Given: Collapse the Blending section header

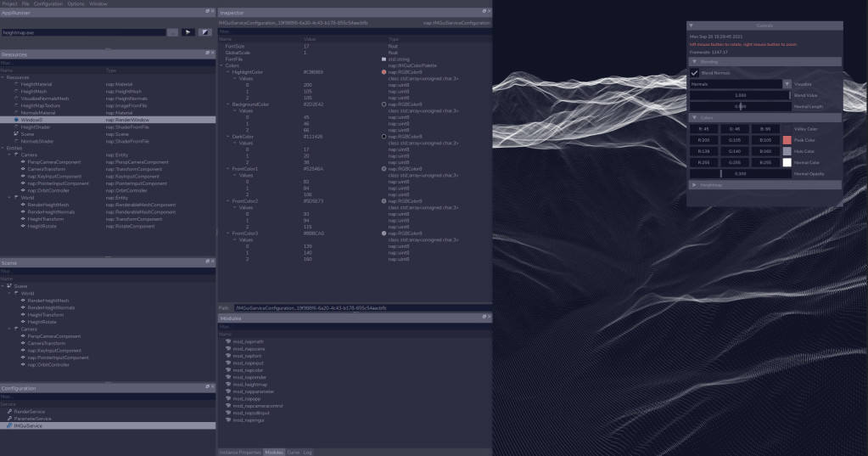Looking at the screenshot, I should coord(695,62).
